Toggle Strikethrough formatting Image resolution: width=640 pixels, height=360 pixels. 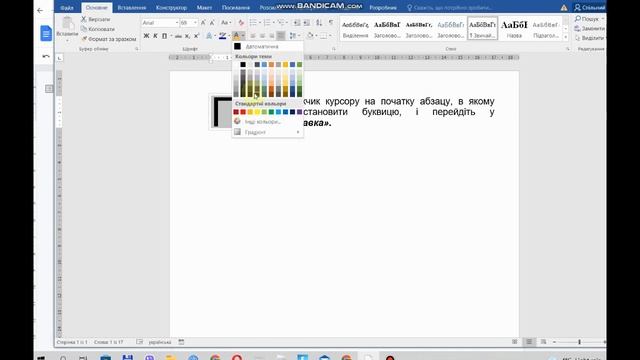coord(178,36)
